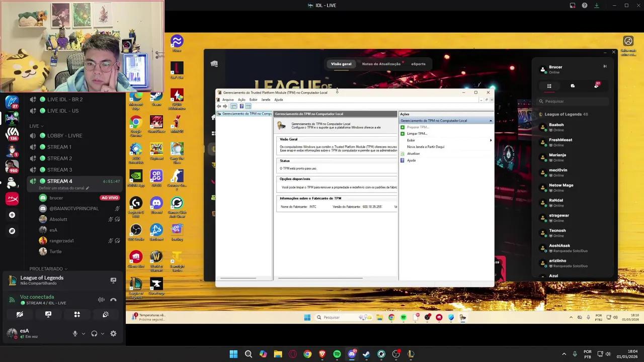Select friend FreshMeeat in League friends list

pos(574,142)
